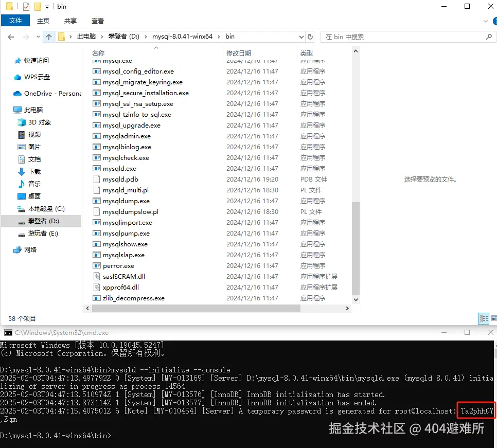
Task: Go up one folder level arrow
Action: point(48,37)
